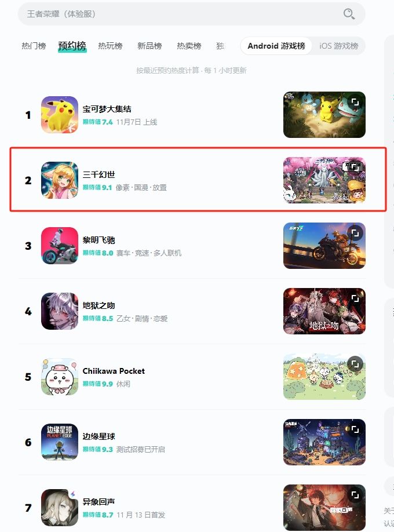Open 地狱之吻 game icon
The width and height of the screenshot is (394, 532).
60,311
